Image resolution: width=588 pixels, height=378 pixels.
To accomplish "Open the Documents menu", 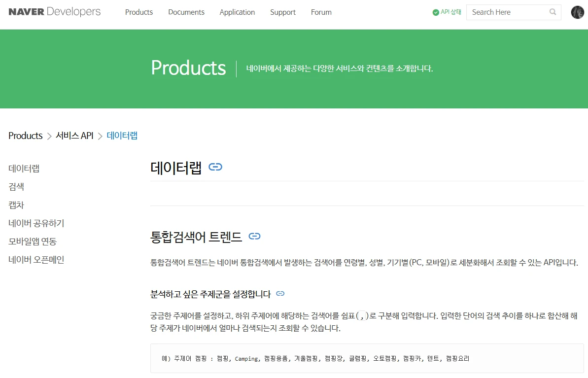I will 186,12.
